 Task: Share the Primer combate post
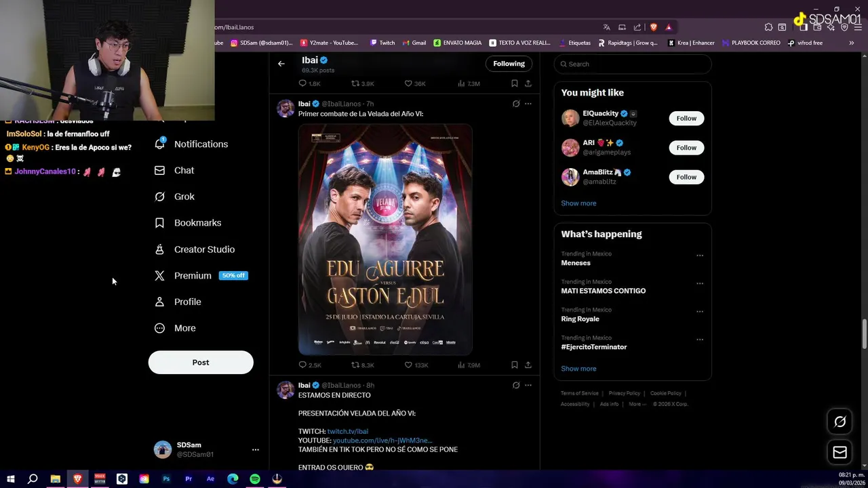click(x=528, y=365)
